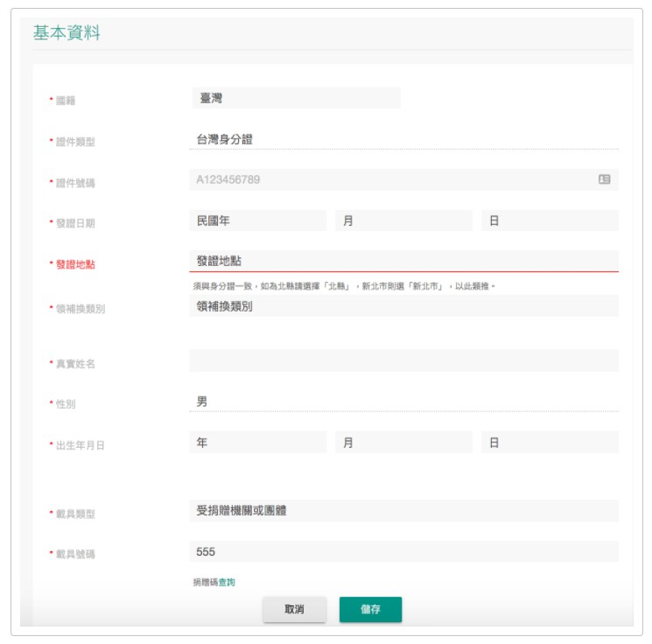The image size is (652, 644).
Task: Click the ID card icon in 證件號碼 field
Action: pyautogui.click(x=604, y=179)
